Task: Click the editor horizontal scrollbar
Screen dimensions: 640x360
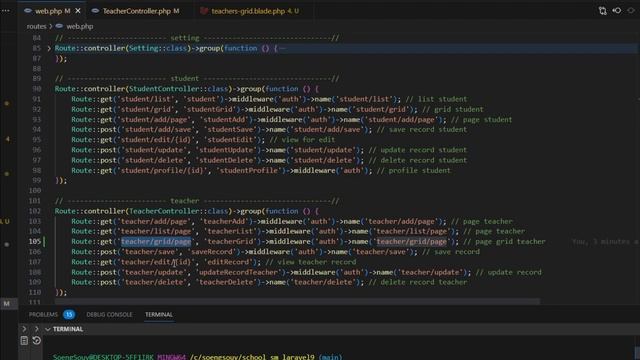Action: point(297,301)
